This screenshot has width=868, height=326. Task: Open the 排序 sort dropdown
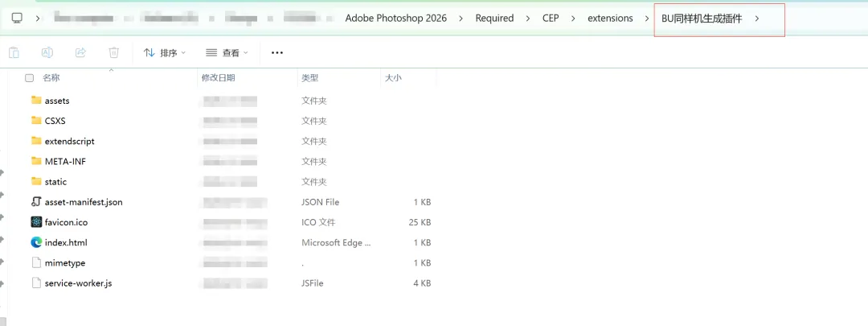pos(164,52)
